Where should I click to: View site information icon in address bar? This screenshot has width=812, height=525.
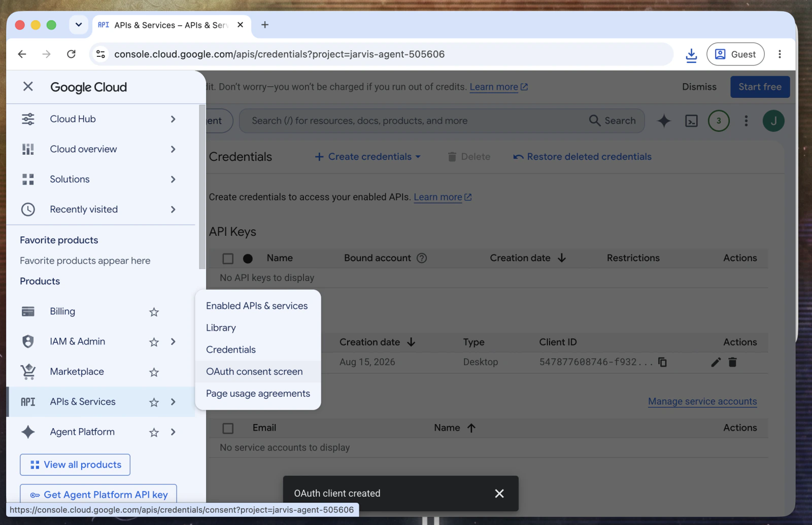(100, 54)
